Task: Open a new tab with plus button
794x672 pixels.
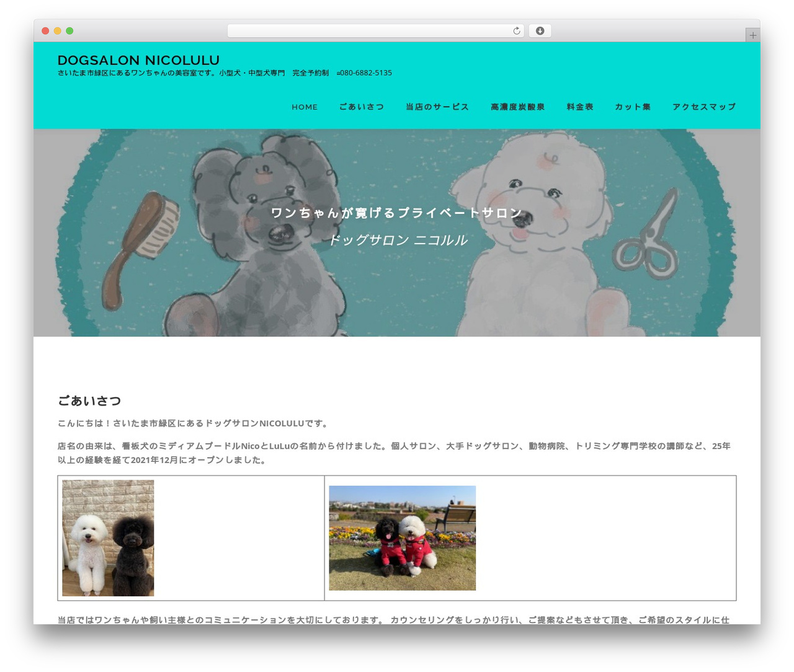Action: (752, 35)
